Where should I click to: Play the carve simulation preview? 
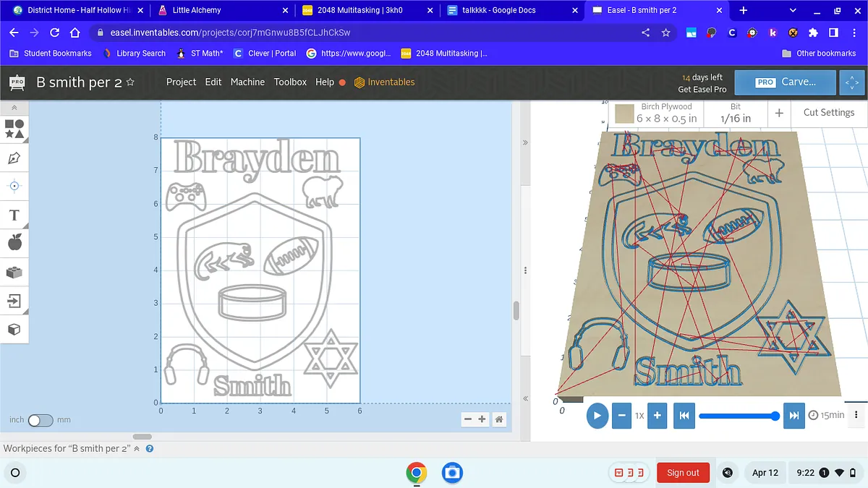point(597,416)
